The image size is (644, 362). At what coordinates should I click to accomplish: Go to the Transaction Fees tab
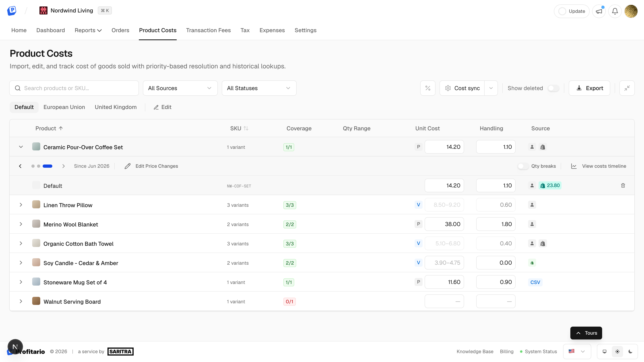click(208, 30)
